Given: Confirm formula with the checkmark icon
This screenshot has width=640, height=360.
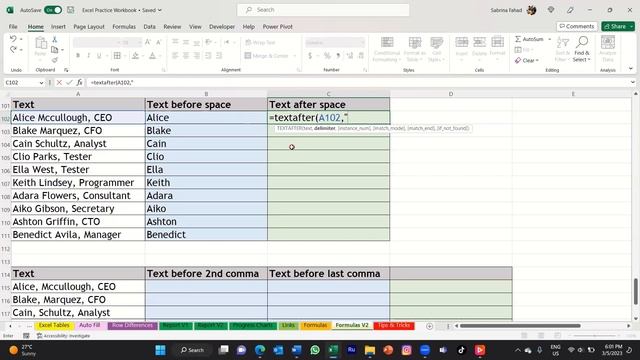Looking at the screenshot, I should tap(69, 82).
